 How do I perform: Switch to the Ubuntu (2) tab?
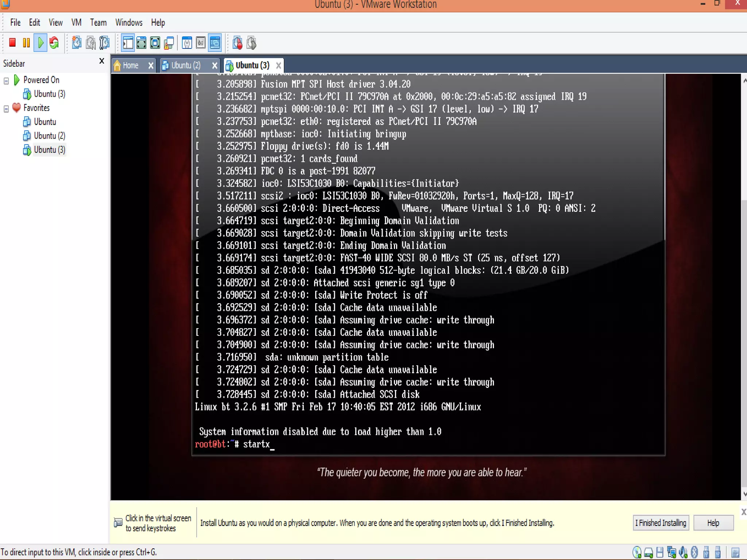pyautogui.click(x=186, y=66)
